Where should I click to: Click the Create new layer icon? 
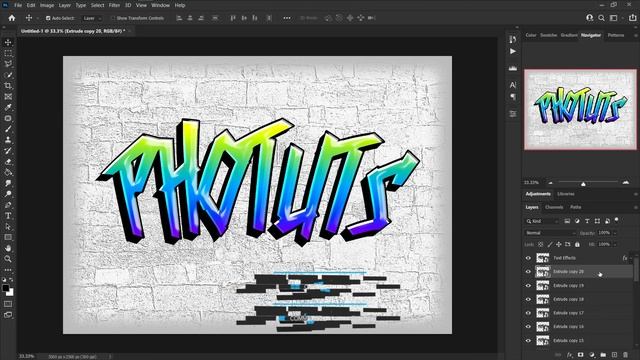[614, 355]
